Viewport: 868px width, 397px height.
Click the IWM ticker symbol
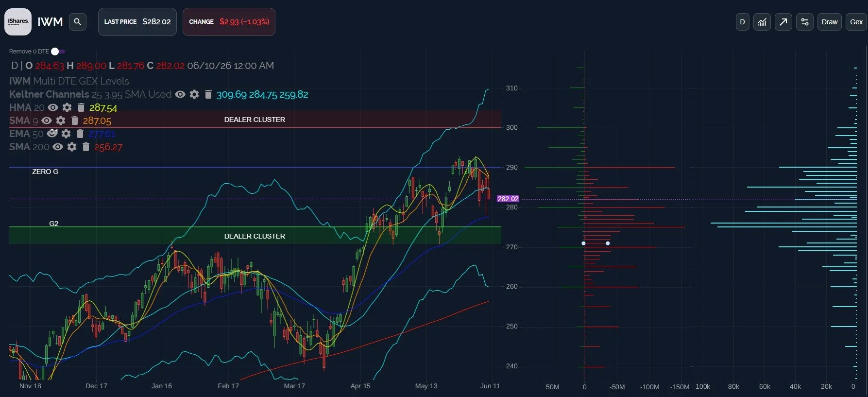(x=50, y=22)
